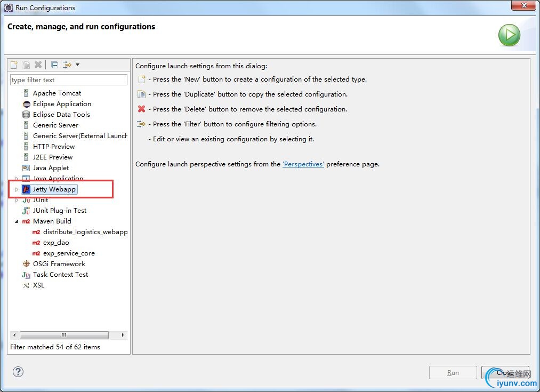The height and width of the screenshot is (392, 540).
Task: Expand the Jetty Webapp tree node
Action: tap(17, 189)
